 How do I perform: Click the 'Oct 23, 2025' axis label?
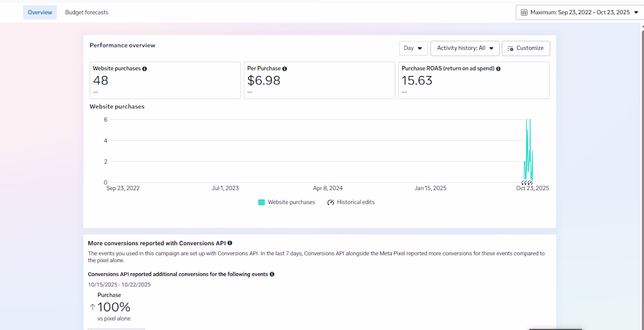pos(532,188)
